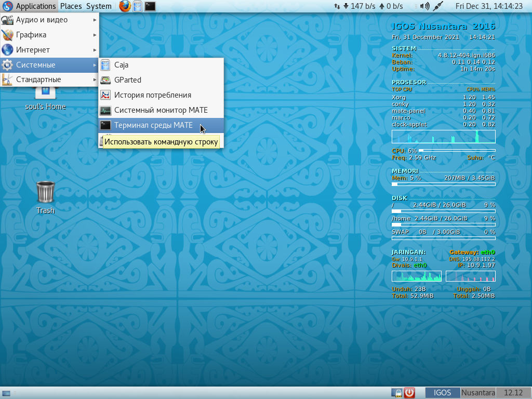Click the lock screen icon in bottom panel
The height and width of the screenshot is (399, 532).
(x=396, y=393)
